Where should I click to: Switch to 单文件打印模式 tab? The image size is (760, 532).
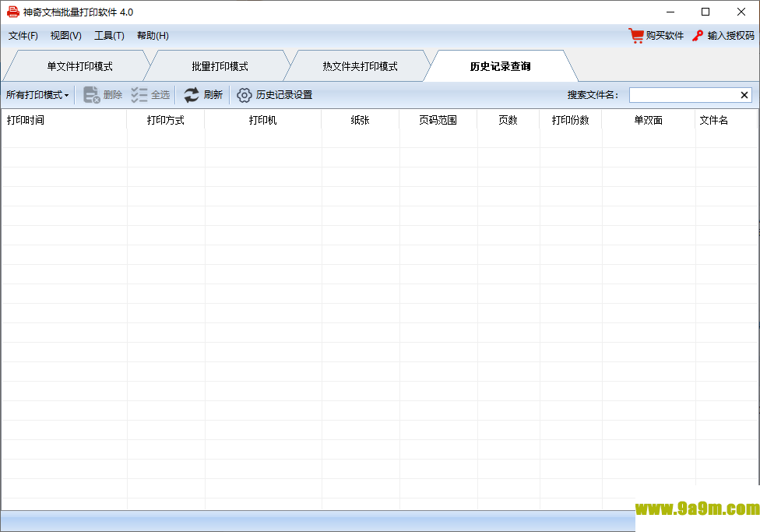tap(79, 66)
